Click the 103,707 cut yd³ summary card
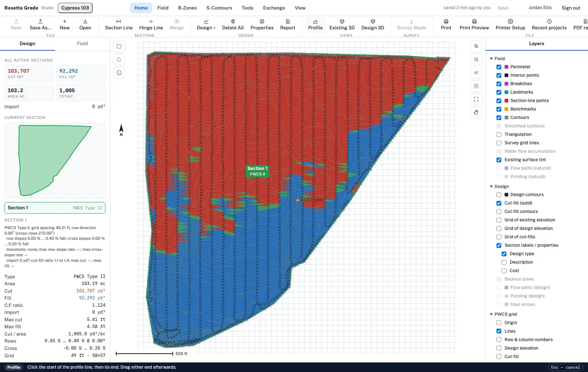Screen dimensions: 588x372 pyautogui.click(x=29, y=74)
